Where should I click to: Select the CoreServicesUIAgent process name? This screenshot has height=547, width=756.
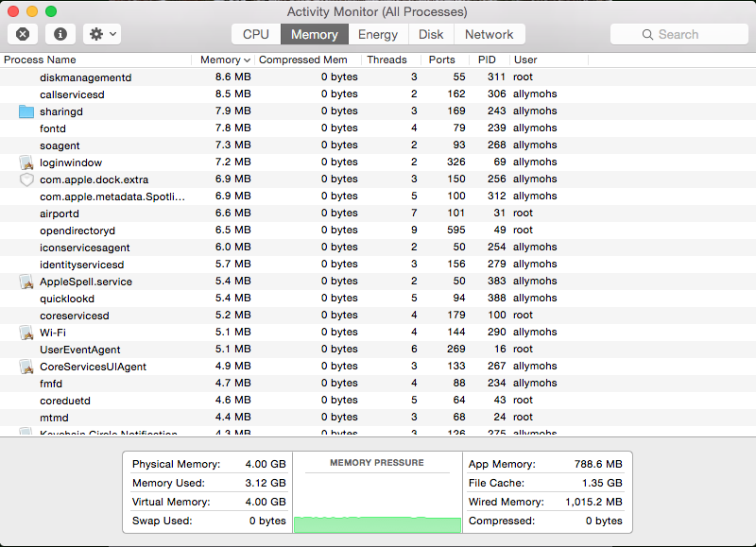click(93, 367)
